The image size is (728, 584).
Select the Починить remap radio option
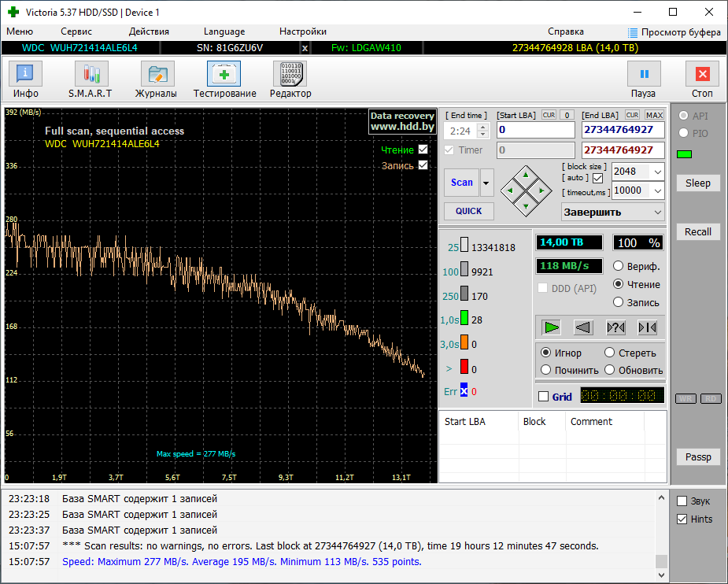pyautogui.click(x=546, y=370)
